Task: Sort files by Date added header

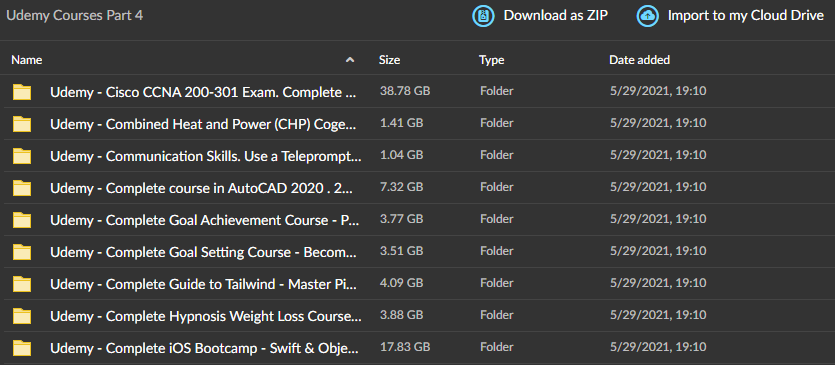Action: [639, 60]
